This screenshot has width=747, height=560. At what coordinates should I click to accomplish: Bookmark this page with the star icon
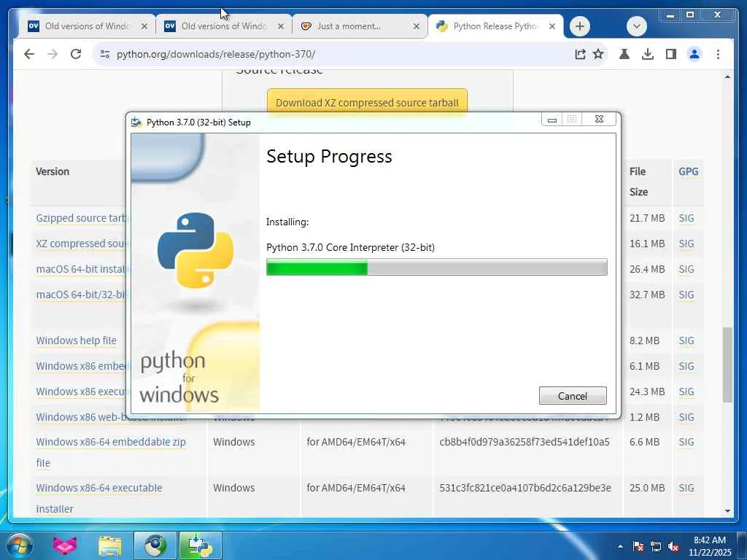point(598,54)
